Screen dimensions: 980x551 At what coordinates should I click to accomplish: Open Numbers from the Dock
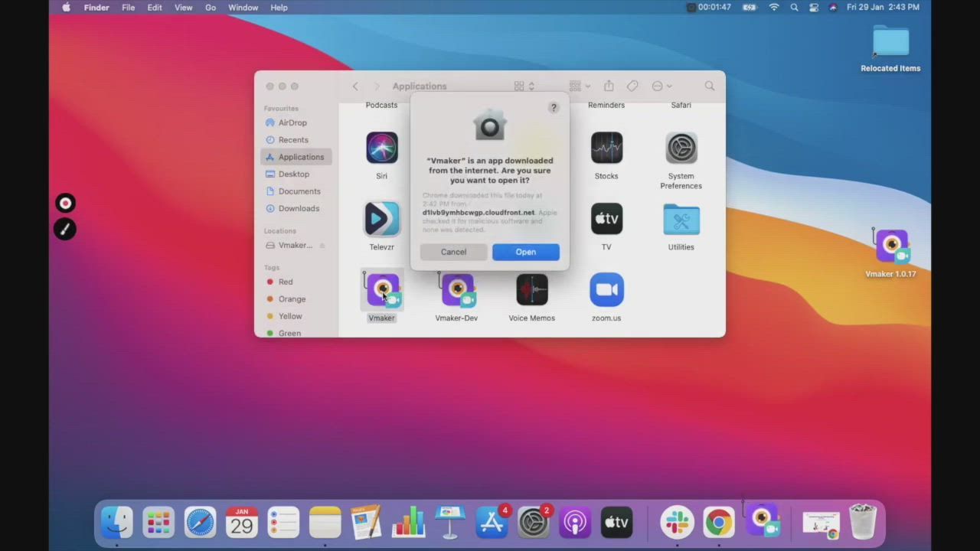point(408,523)
